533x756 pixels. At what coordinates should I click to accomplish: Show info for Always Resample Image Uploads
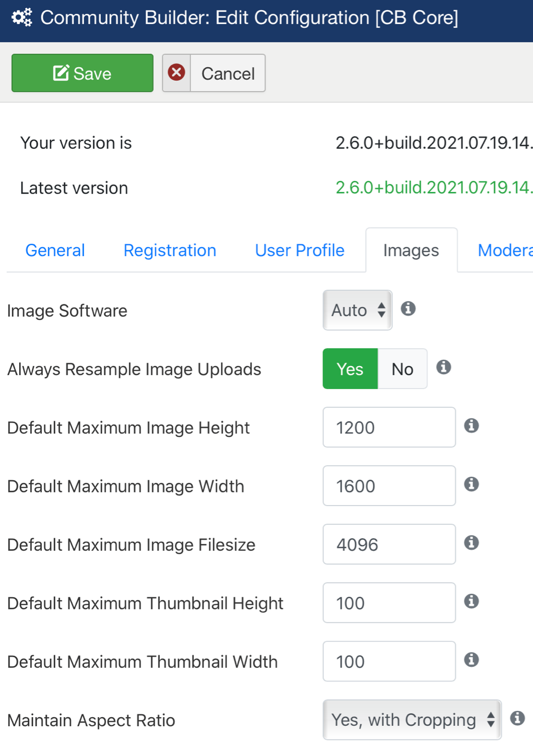[443, 367]
